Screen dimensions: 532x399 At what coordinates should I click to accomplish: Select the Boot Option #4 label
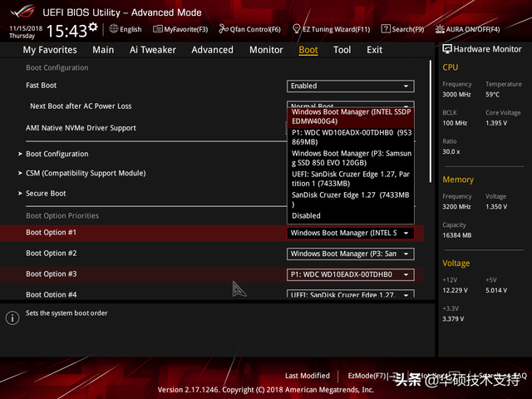(x=52, y=294)
